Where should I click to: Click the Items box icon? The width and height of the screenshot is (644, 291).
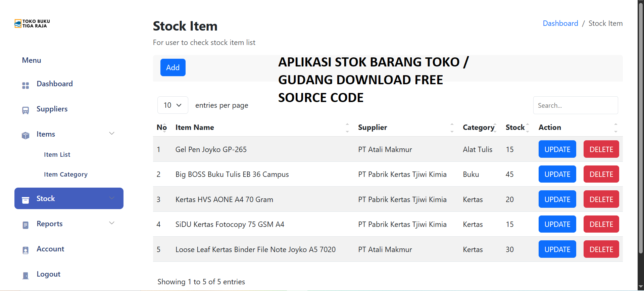(x=26, y=136)
